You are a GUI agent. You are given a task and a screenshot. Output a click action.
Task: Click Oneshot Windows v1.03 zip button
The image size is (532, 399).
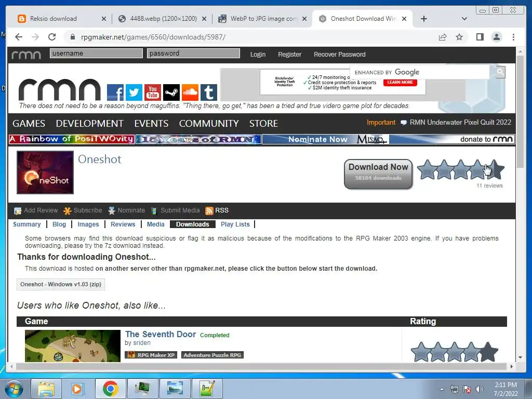61,284
